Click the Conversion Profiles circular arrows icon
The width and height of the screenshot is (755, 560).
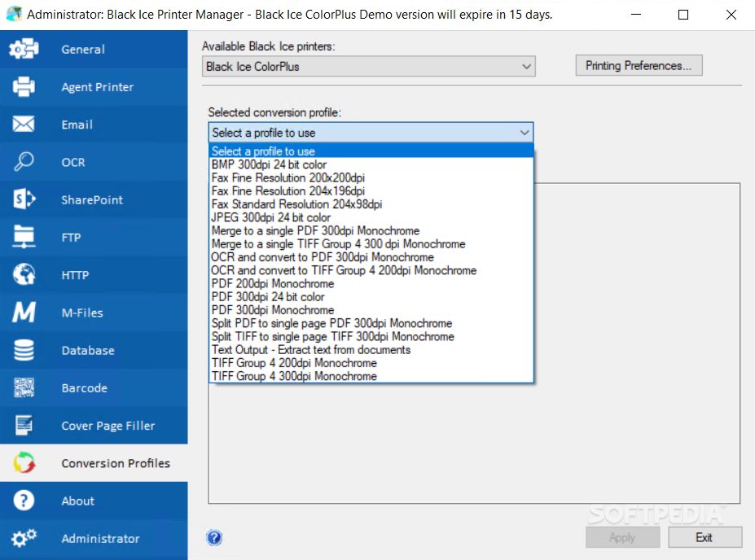tap(24, 463)
